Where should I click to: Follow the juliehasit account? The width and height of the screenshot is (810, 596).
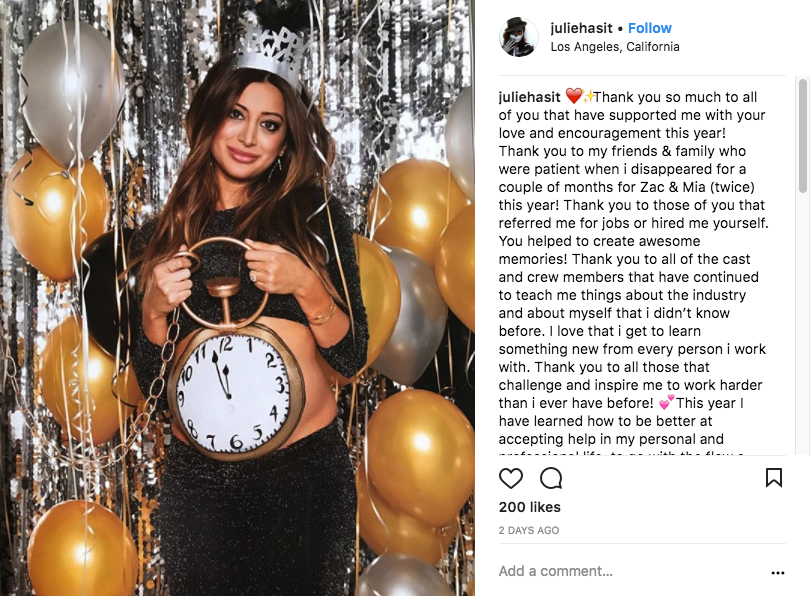tap(649, 28)
